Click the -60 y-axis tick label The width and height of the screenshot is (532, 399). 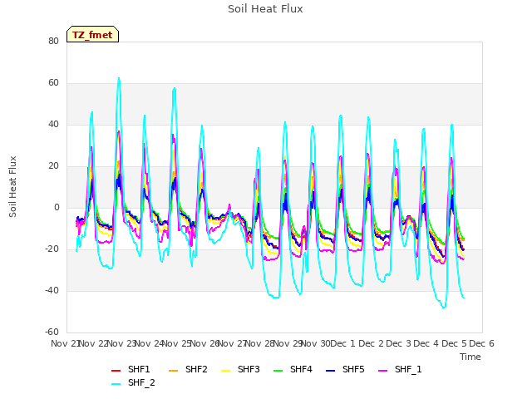(x=52, y=332)
